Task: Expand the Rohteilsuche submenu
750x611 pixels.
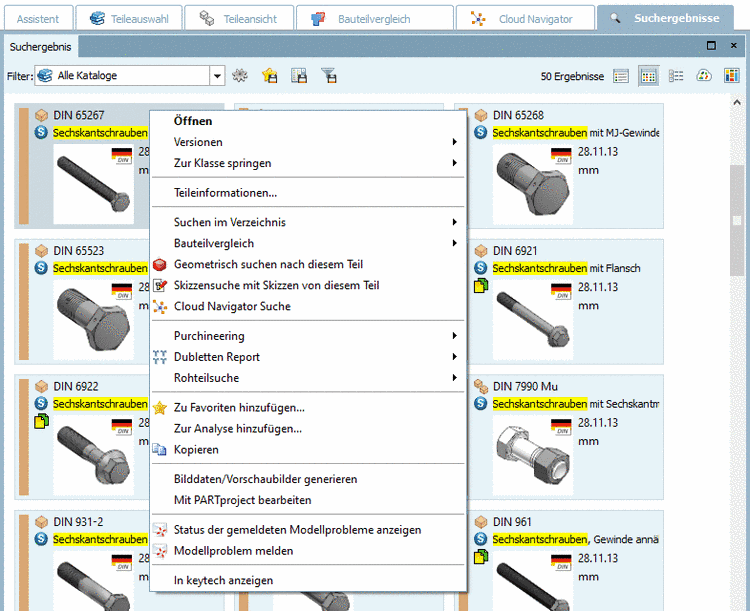Action: [308, 378]
